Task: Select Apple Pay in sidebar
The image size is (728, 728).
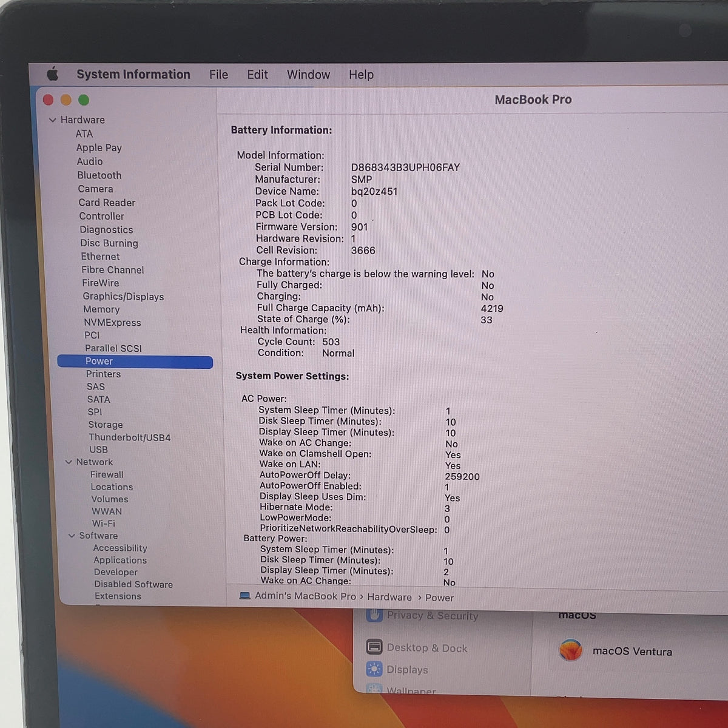Action: click(99, 147)
